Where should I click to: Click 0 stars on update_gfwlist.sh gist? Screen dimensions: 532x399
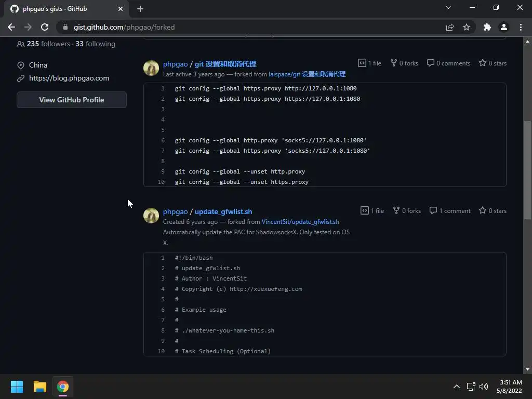click(493, 211)
